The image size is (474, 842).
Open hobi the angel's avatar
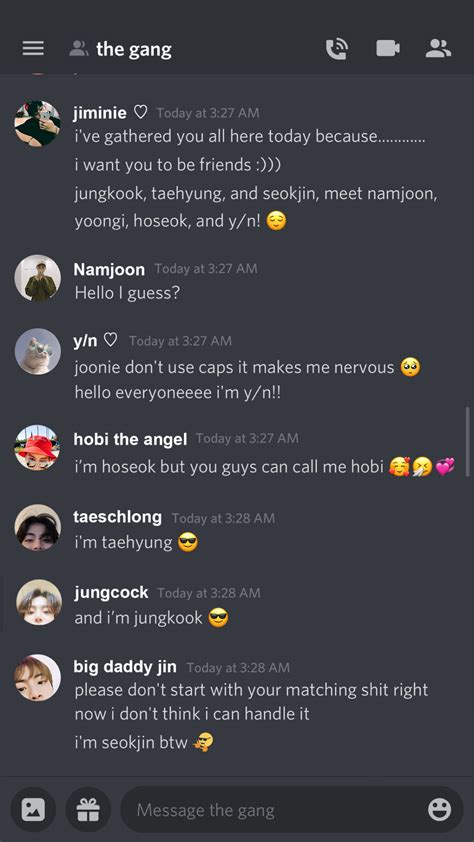(x=38, y=448)
